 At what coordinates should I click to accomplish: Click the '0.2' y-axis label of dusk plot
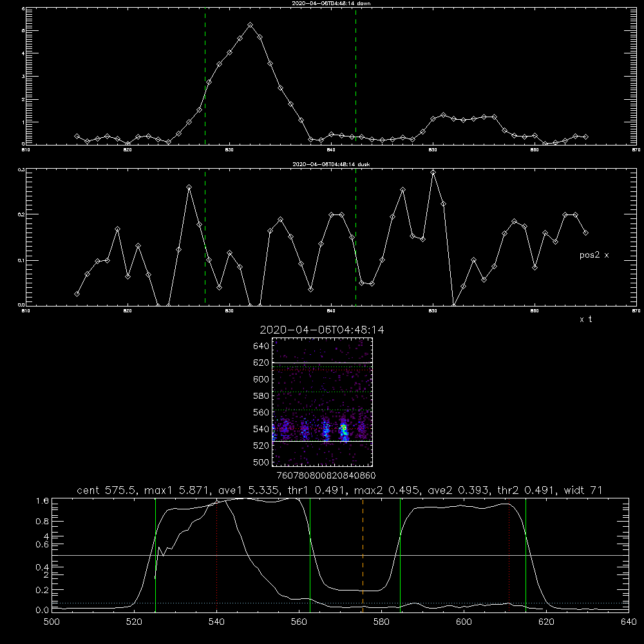[21, 214]
